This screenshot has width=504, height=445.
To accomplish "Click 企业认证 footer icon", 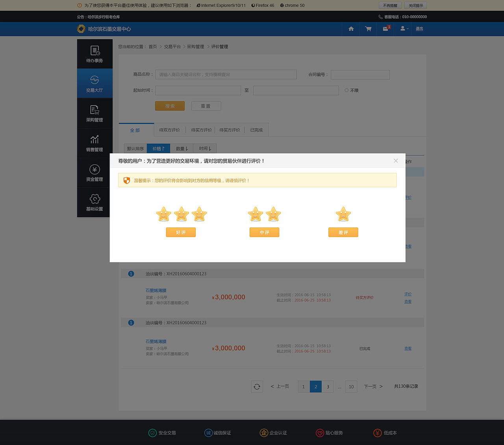I will coord(264,433).
